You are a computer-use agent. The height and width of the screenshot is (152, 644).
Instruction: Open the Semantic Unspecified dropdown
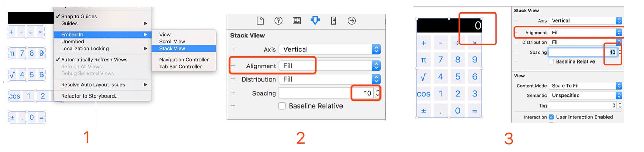(x=585, y=95)
